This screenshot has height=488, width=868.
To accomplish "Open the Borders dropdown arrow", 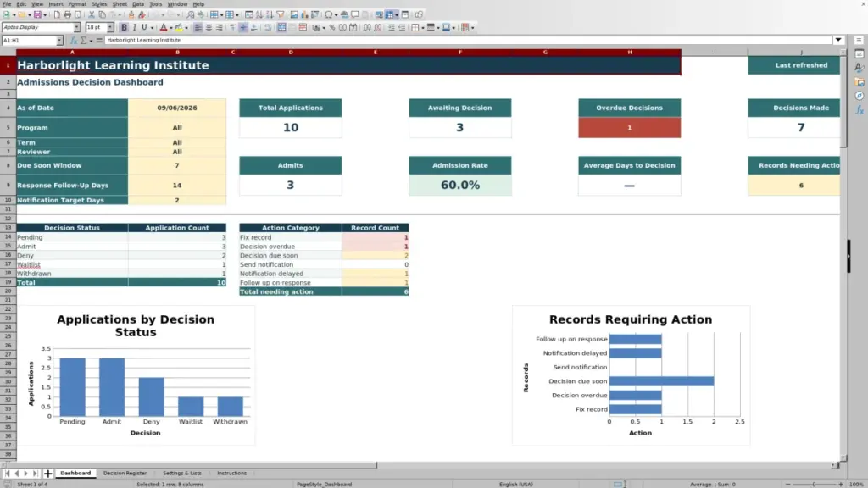I will 423,27.
